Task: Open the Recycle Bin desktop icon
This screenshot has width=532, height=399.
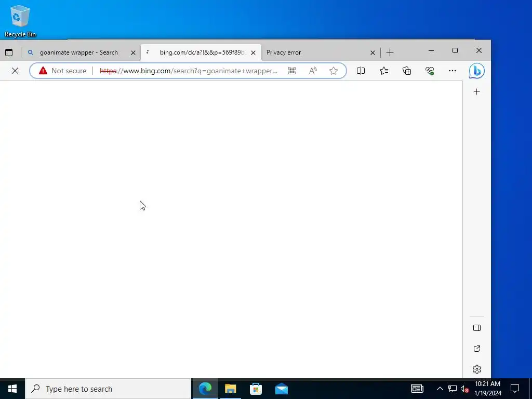Action: coord(20,21)
